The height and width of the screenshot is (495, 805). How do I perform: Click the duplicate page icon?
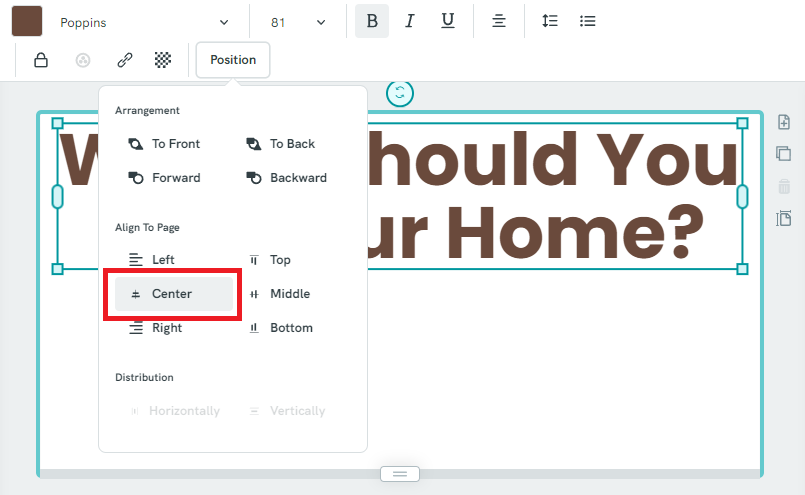click(x=784, y=154)
